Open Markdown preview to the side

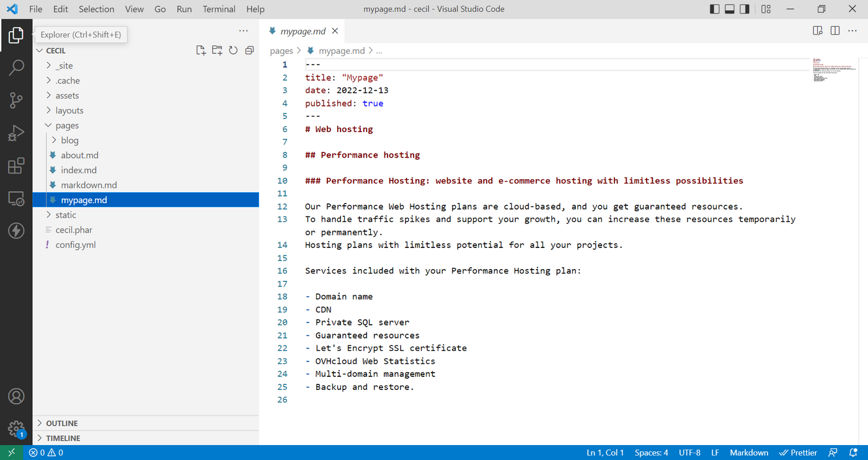tap(817, 30)
